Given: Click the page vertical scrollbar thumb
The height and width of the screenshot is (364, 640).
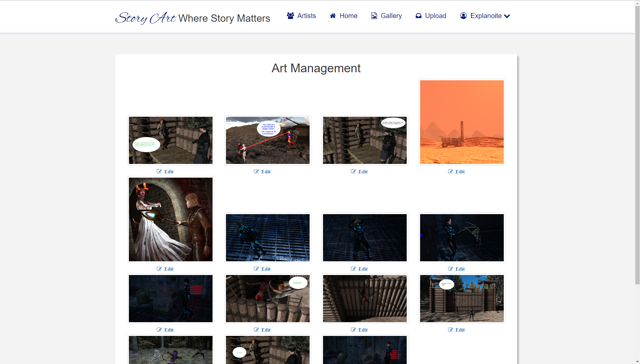Looking at the screenshot, I should click(637, 144).
